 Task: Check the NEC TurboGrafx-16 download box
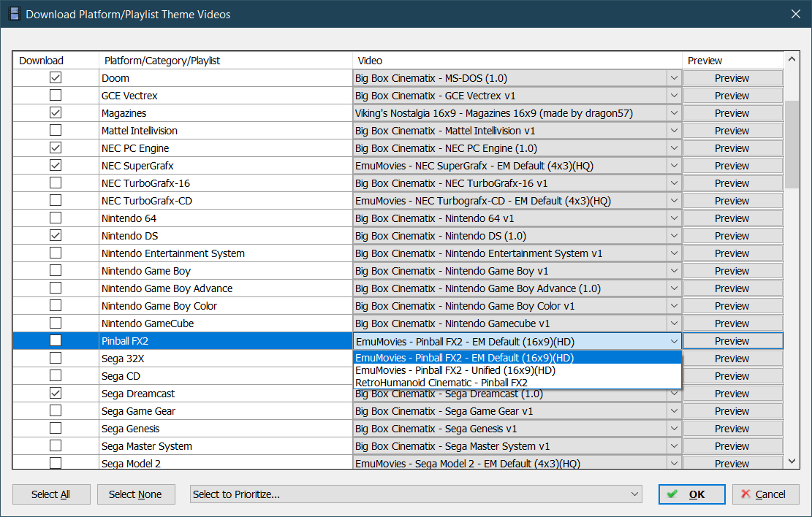pos(56,183)
